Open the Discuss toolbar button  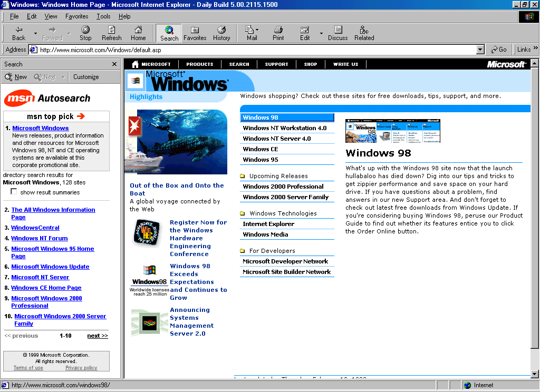(338, 33)
